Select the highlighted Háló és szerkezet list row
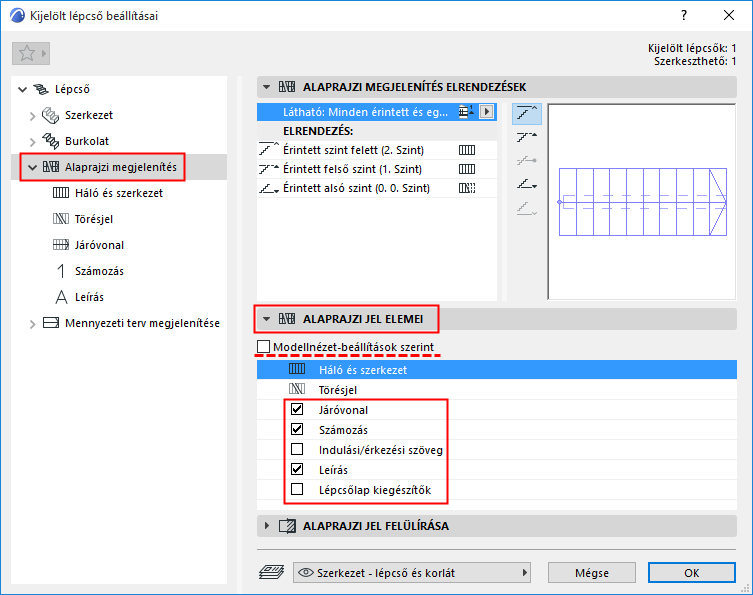The height and width of the screenshot is (595, 753). point(497,370)
